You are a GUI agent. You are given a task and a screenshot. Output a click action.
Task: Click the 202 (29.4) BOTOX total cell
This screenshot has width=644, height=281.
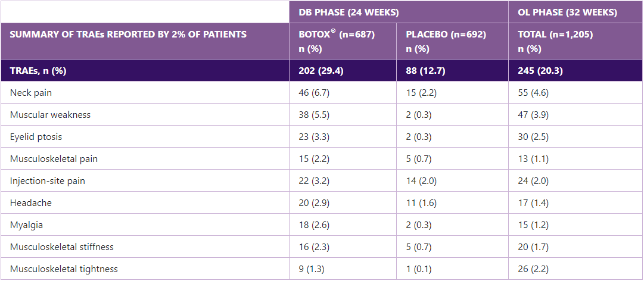tap(321, 71)
